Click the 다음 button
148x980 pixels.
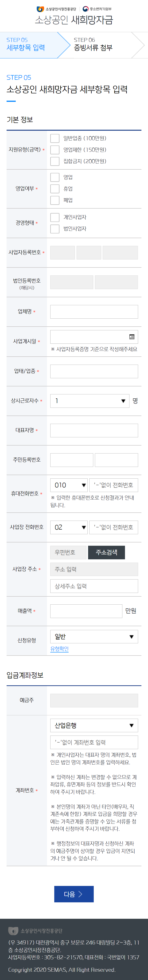(74, 894)
